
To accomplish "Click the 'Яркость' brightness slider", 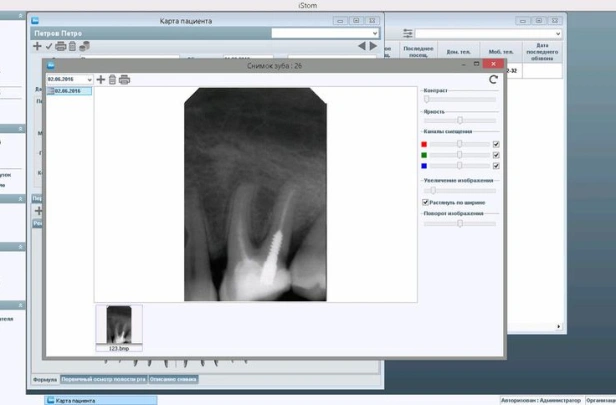I will [460, 120].
